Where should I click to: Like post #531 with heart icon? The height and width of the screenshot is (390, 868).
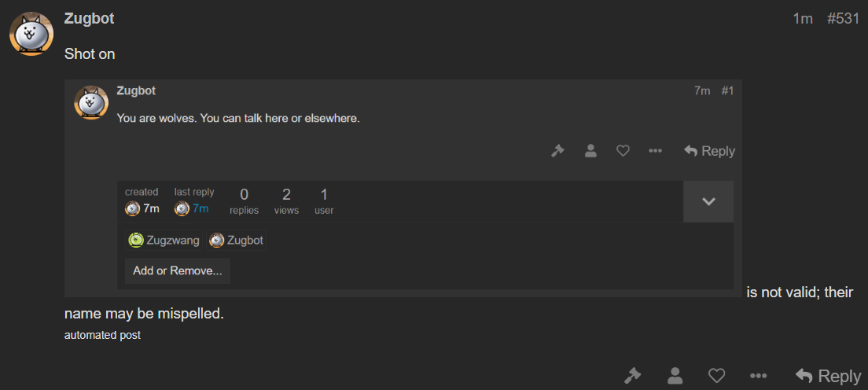(717, 376)
